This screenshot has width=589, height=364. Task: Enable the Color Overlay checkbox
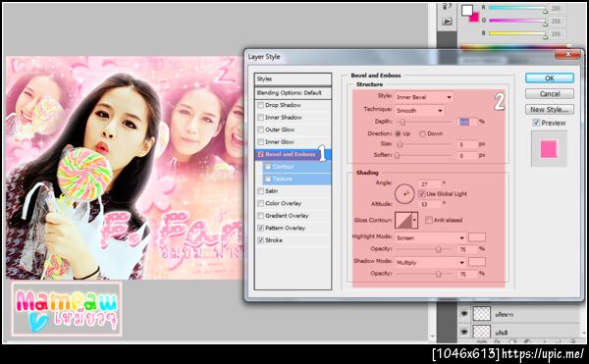(x=261, y=203)
